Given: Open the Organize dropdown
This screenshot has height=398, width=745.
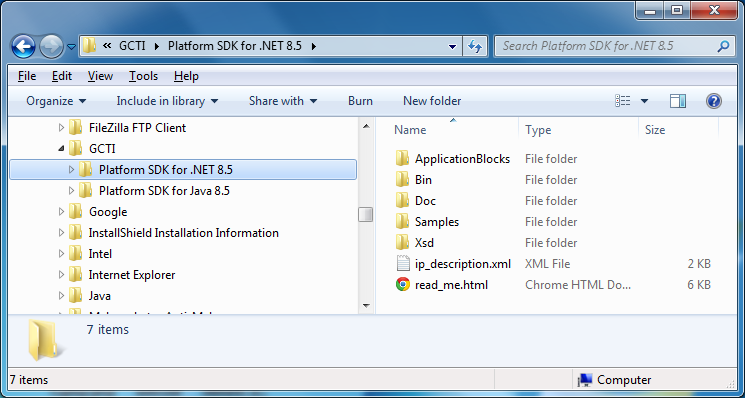Looking at the screenshot, I should pyautogui.click(x=56, y=101).
